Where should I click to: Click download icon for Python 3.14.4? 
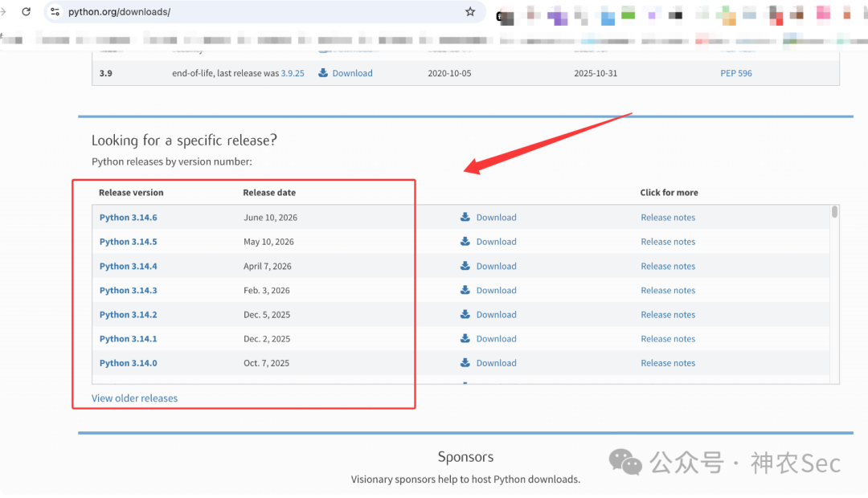click(x=465, y=266)
